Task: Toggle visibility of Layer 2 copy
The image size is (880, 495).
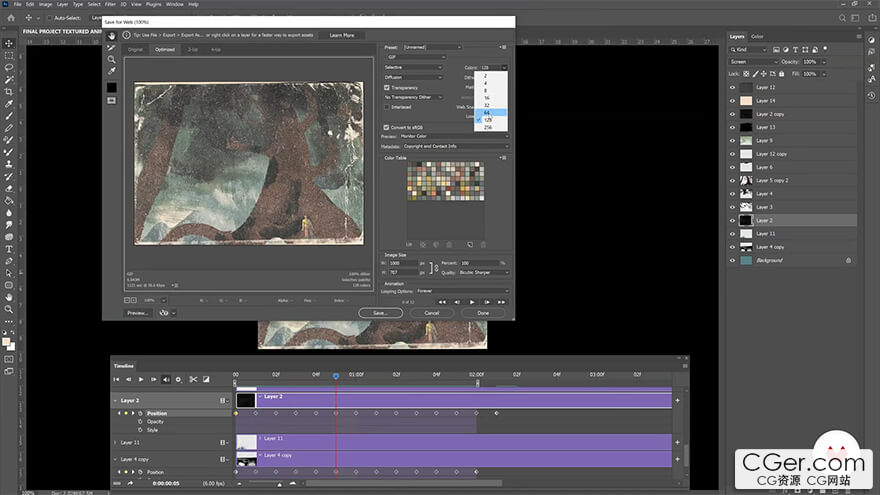Action: [732, 114]
